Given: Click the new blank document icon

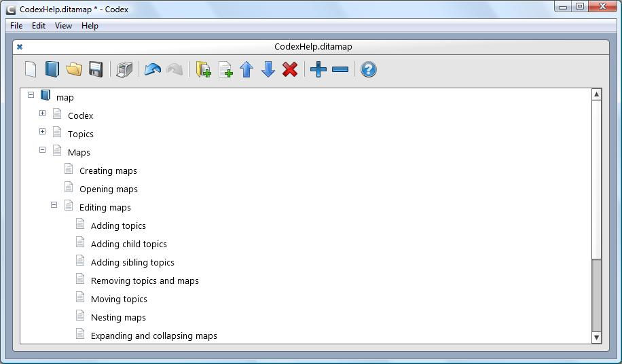Looking at the screenshot, I should 31,69.
